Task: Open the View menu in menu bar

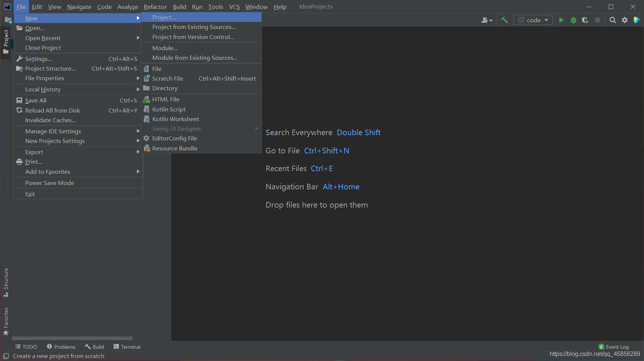Action: (x=55, y=7)
